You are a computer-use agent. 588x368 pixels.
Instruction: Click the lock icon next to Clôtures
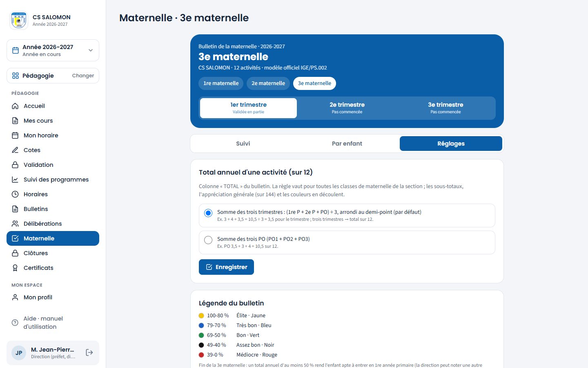click(15, 253)
